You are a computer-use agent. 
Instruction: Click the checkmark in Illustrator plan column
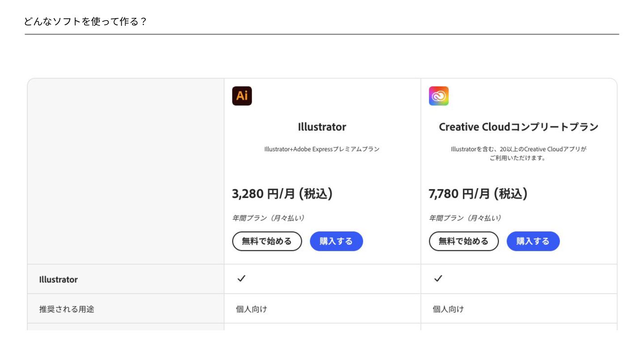click(241, 278)
